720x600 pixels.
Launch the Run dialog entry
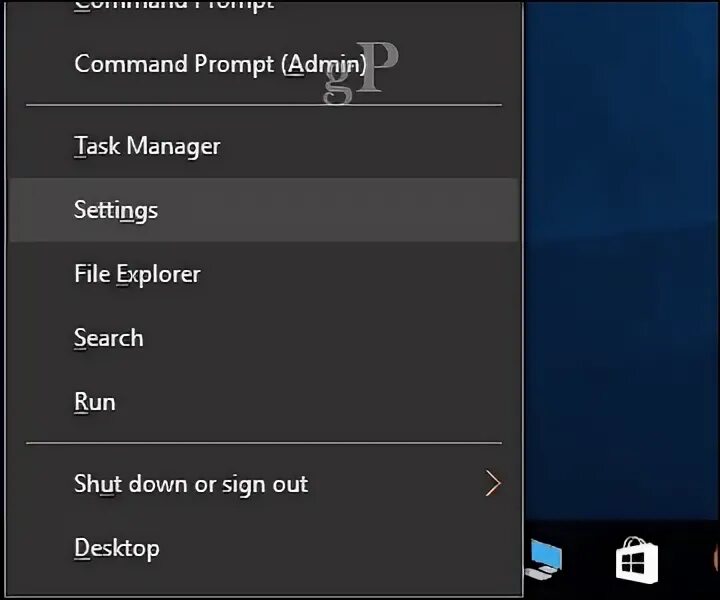95,402
